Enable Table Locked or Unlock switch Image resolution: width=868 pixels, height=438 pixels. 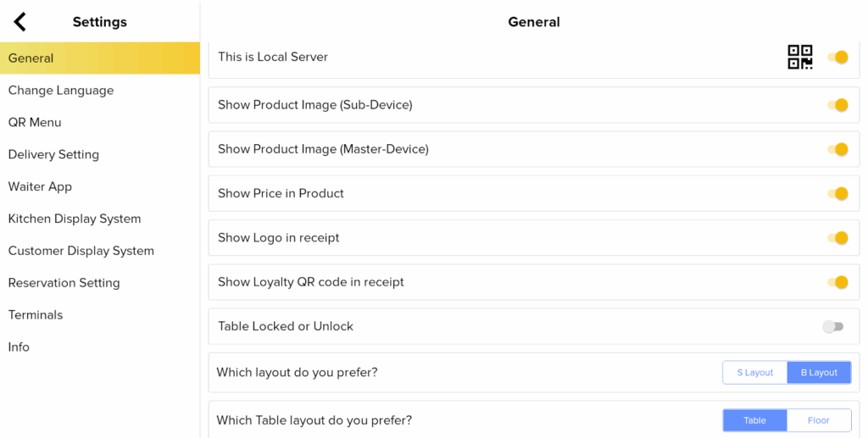[x=833, y=326]
